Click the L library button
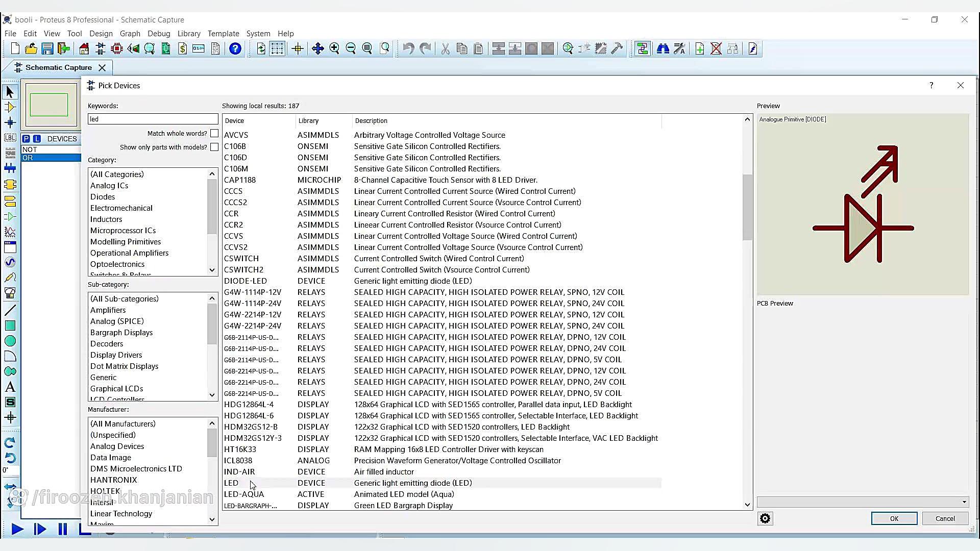Viewport: 980px width, 551px height. click(37, 139)
